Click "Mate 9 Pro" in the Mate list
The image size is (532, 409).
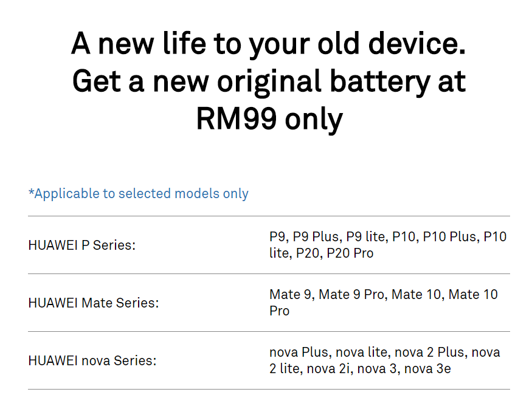point(351,295)
